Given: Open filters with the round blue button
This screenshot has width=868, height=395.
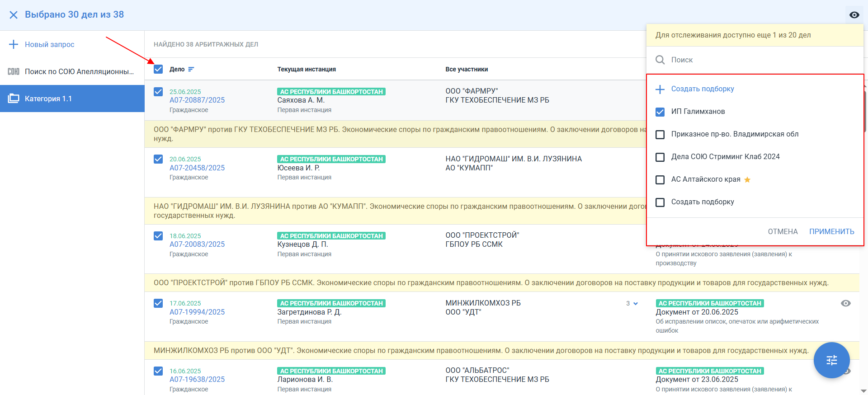Looking at the screenshot, I should (x=832, y=360).
